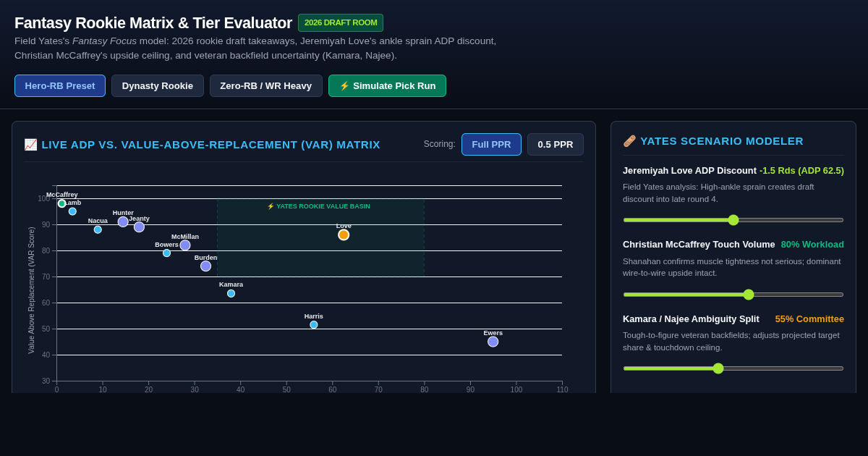Click the 2026 Draft Room badge

coord(341,22)
